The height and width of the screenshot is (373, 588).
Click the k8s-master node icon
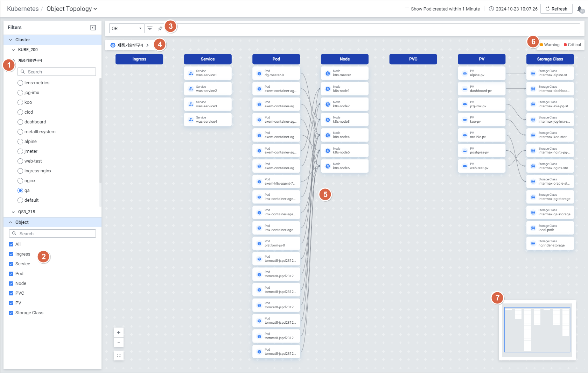tap(328, 73)
